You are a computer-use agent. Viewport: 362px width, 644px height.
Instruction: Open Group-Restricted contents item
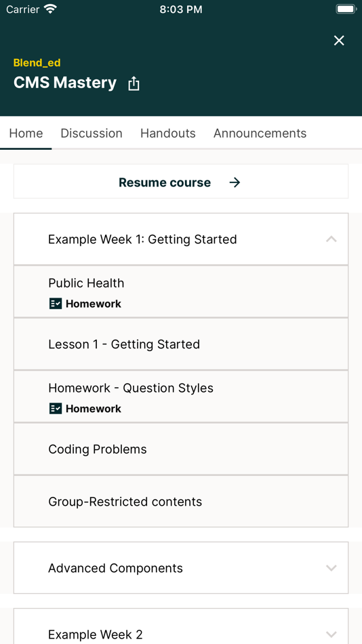pyautogui.click(x=181, y=502)
